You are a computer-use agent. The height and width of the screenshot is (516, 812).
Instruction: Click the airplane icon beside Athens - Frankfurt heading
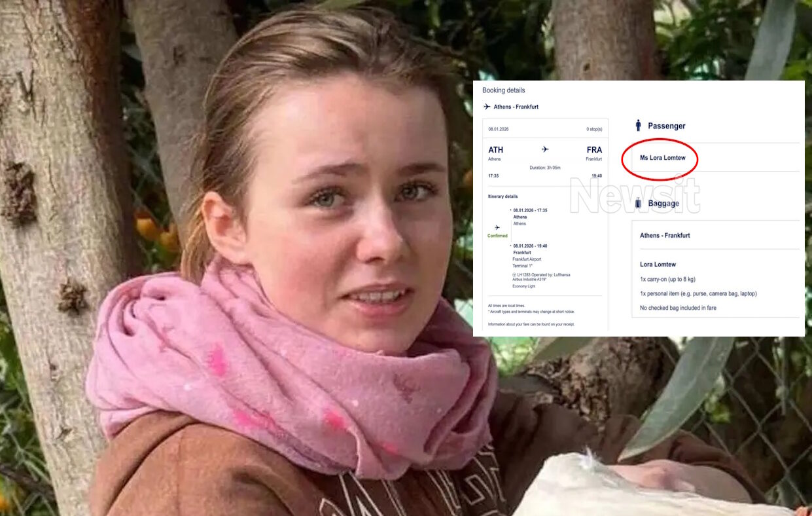pos(486,107)
